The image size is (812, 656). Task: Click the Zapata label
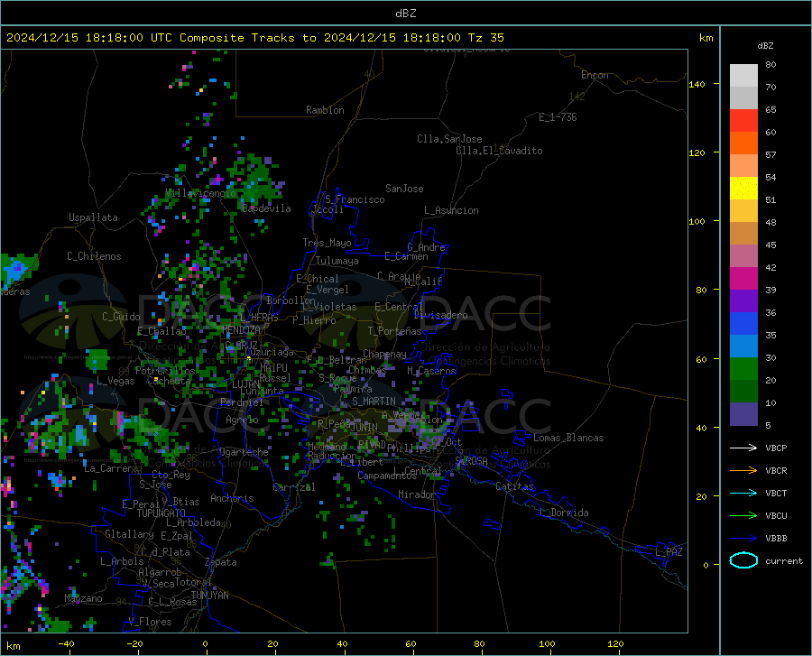pyautogui.click(x=221, y=562)
